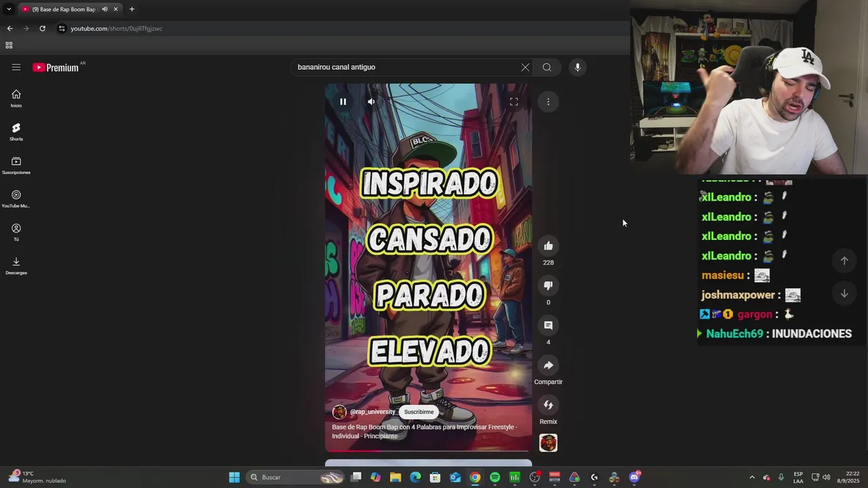868x488 pixels.
Task: Open the comments with 4 comments
Action: (x=548, y=325)
